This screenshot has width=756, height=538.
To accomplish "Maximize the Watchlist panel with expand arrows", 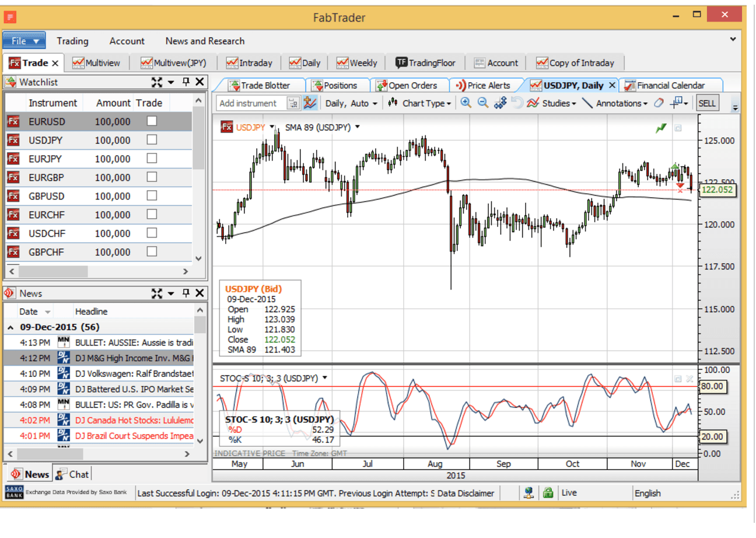I will [156, 82].
